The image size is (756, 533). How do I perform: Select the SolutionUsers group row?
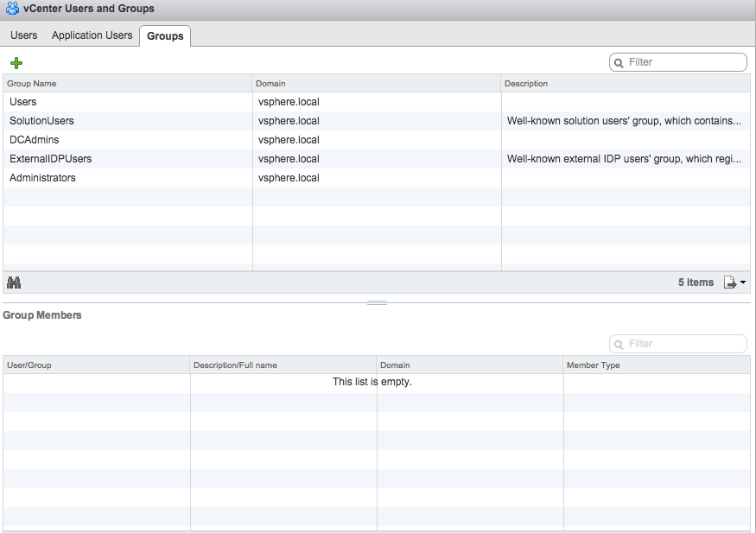[377, 121]
